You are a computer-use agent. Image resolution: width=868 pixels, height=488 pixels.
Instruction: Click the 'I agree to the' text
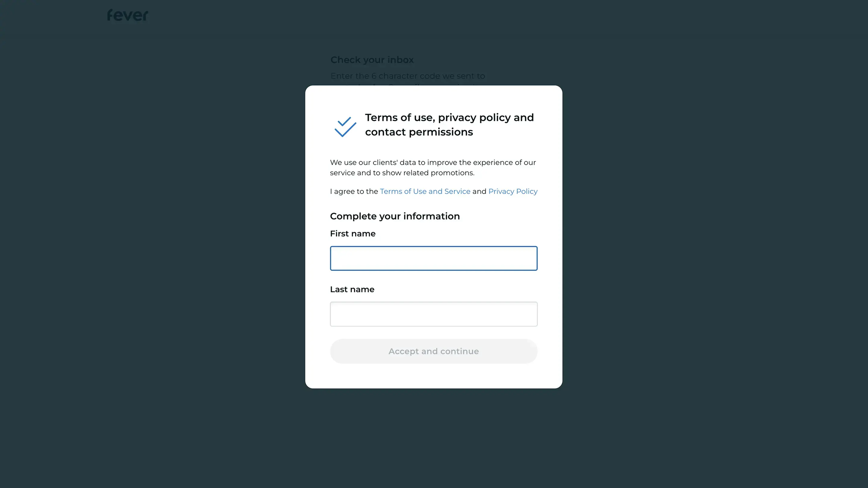[354, 191]
